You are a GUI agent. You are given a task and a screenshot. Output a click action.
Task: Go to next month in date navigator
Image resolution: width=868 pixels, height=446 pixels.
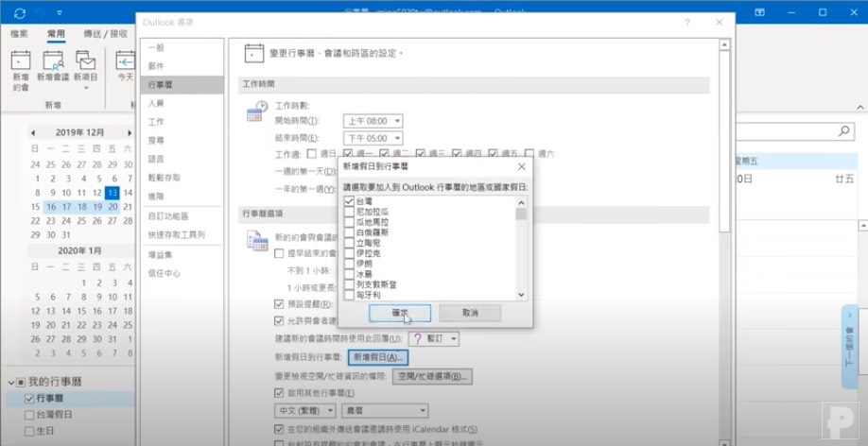click(x=130, y=133)
